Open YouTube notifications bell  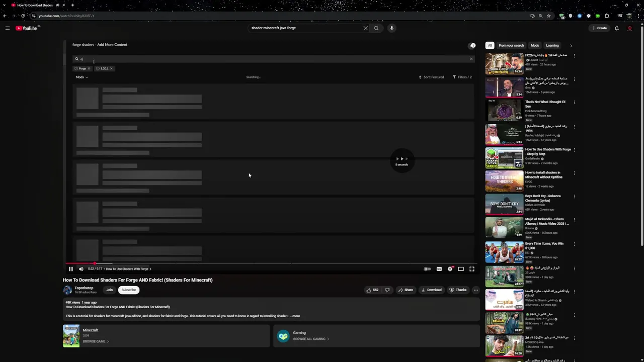(x=616, y=28)
